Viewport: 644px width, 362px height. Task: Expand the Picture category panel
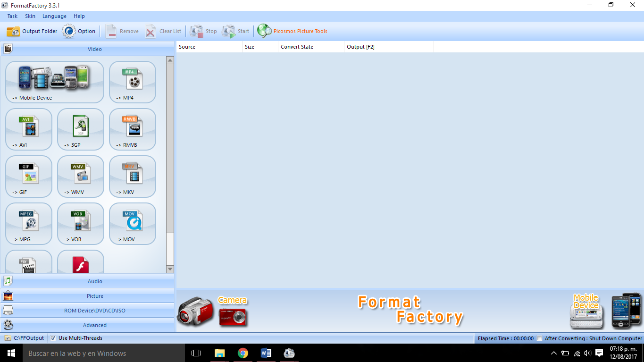pyautogui.click(x=87, y=296)
